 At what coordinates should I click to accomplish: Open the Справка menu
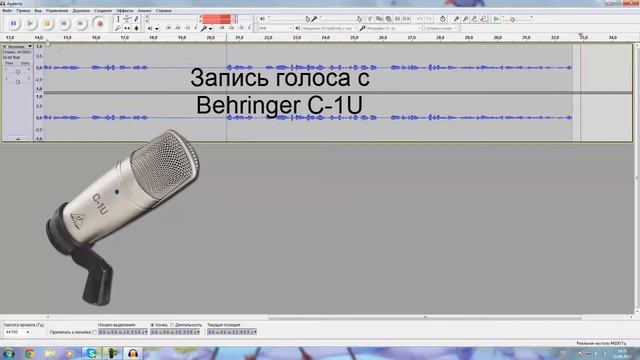click(164, 11)
